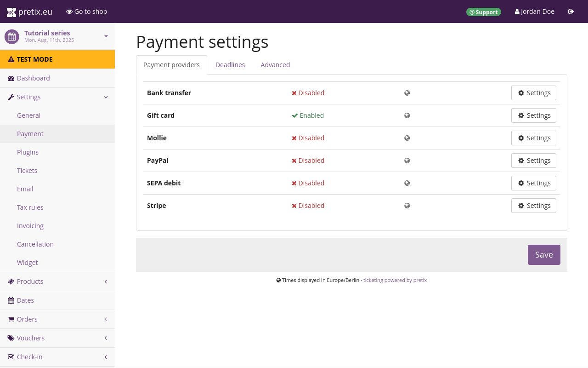Click the Settings wrench icon in sidebar
Viewport: 588px width, 368px height.
pos(11,97)
